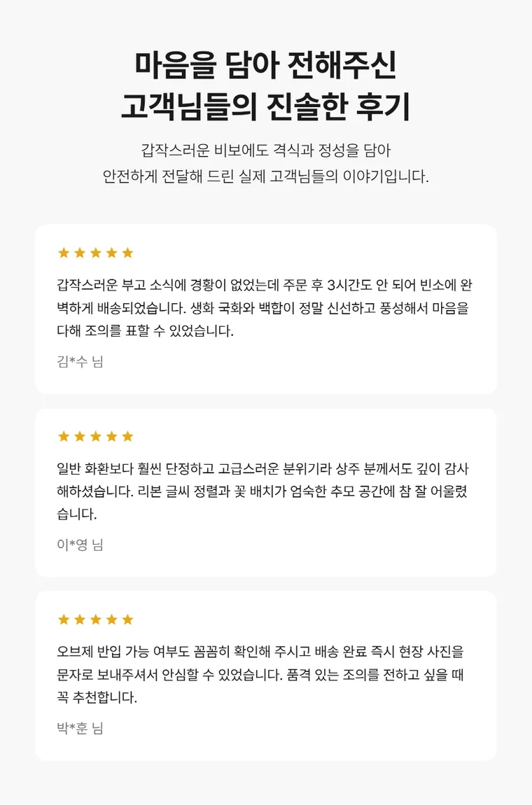Open review text starting 일반 화환보다 훨씬
Viewport: 532px width, 805px height.
(x=263, y=491)
